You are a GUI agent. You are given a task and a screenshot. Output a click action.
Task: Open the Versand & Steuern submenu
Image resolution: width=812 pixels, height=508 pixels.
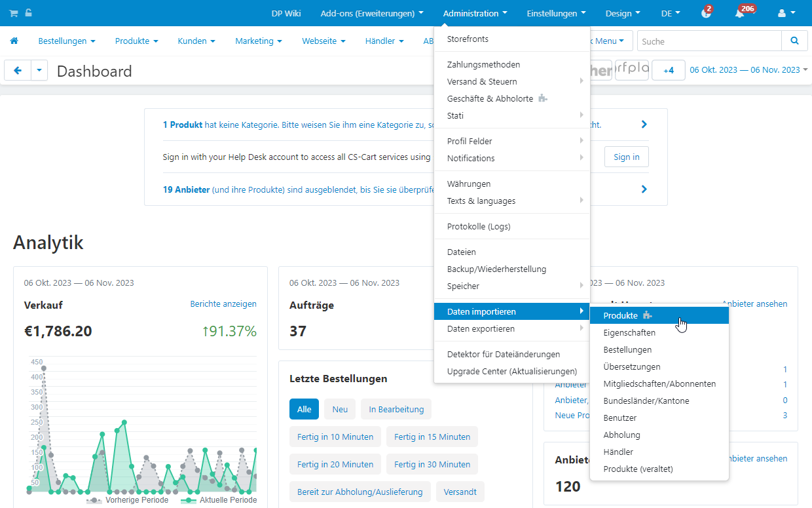coord(512,82)
